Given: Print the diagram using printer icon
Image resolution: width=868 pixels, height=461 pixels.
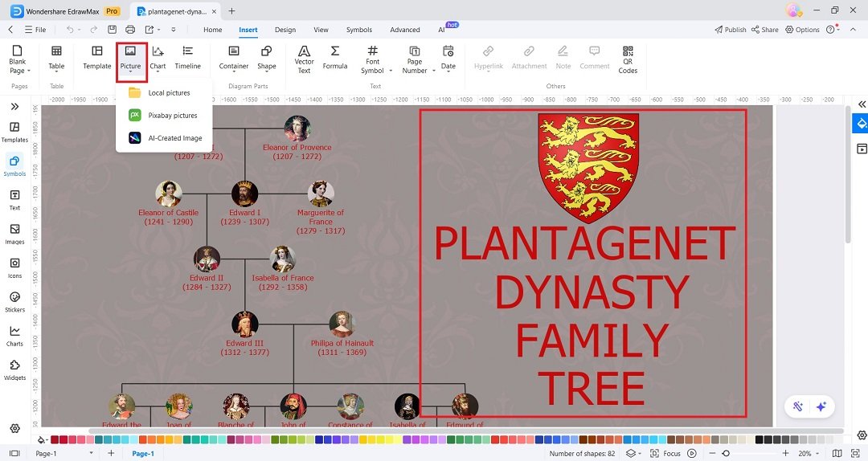Looking at the screenshot, I should click(130, 30).
